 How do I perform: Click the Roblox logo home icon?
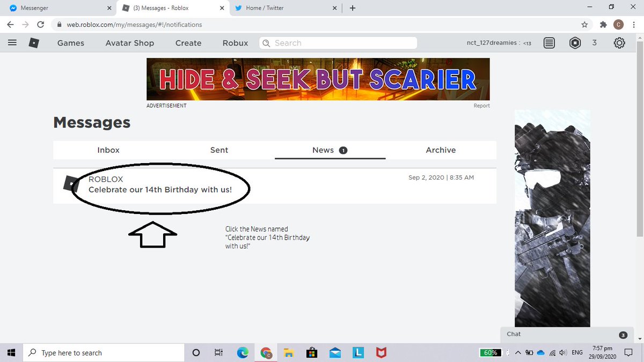(34, 43)
